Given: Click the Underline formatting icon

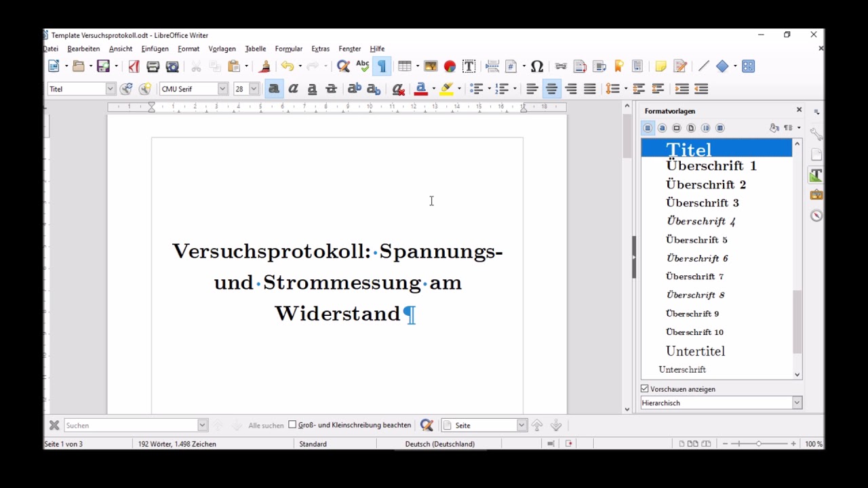Looking at the screenshot, I should (x=312, y=89).
